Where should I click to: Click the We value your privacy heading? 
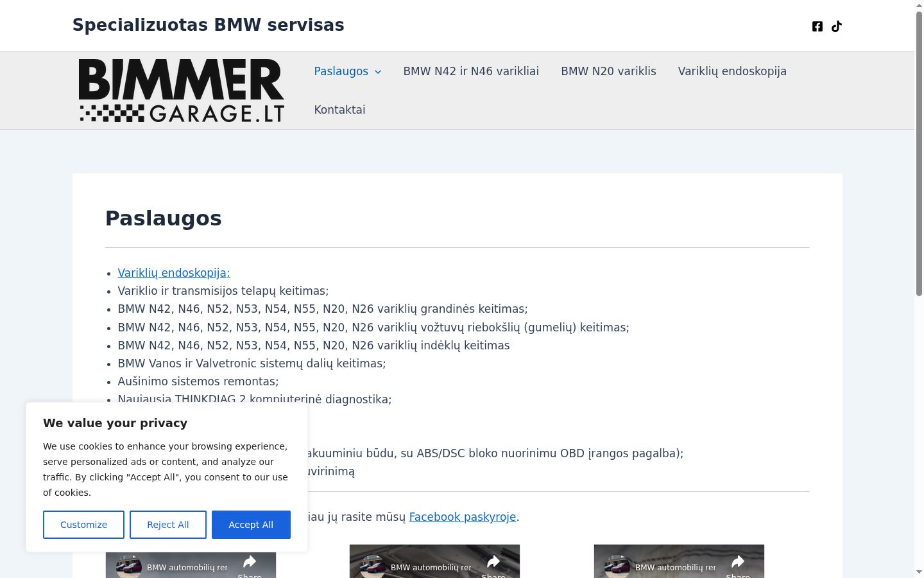coord(116,423)
